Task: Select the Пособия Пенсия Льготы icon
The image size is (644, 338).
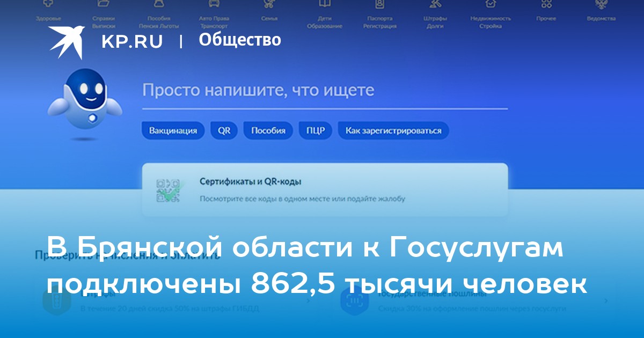Action: (x=159, y=4)
